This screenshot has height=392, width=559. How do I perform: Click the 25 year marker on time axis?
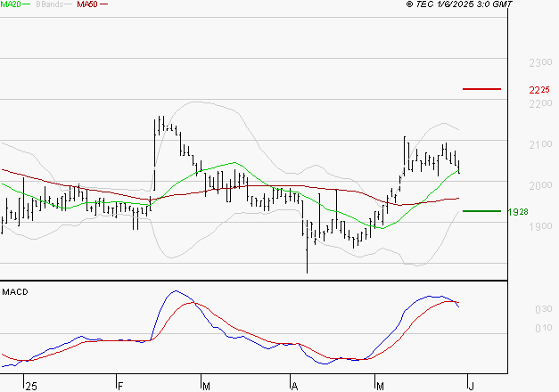point(31,386)
